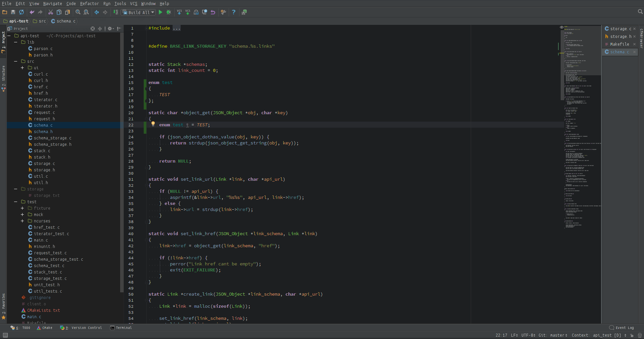
Task: Open the Event Log
Action: [x=622, y=328]
